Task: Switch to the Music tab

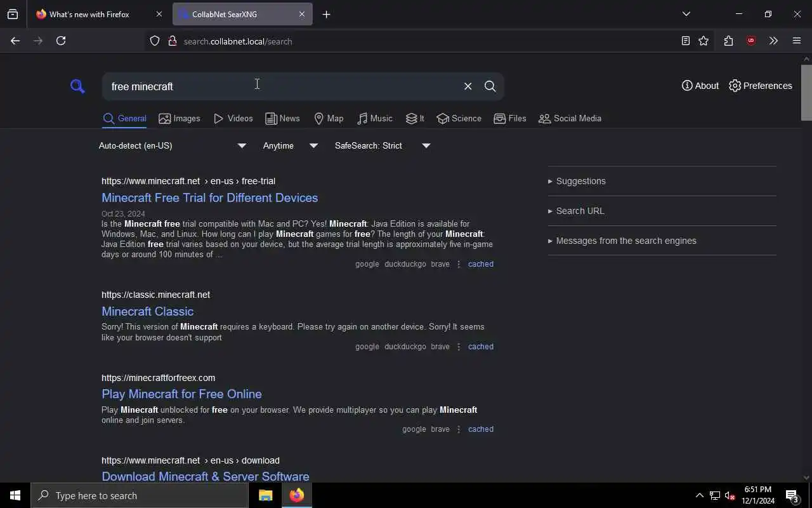Action: pos(374,119)
